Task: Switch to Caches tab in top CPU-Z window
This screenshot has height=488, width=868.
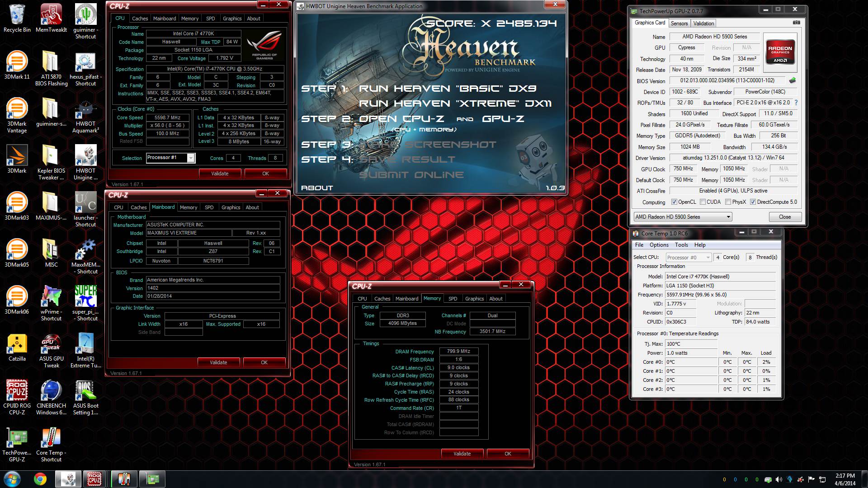Action: click(140, 19)
